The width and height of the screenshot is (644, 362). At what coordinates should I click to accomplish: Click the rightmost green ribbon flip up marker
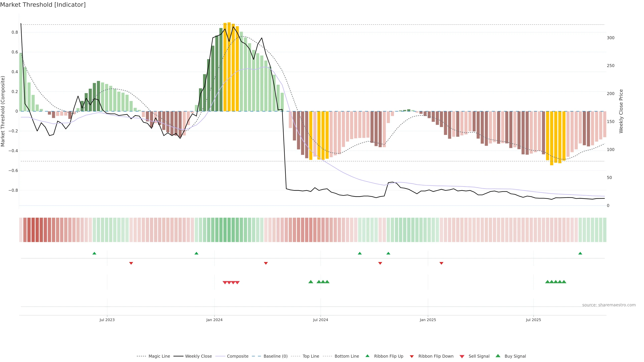(x=580, y=253)
